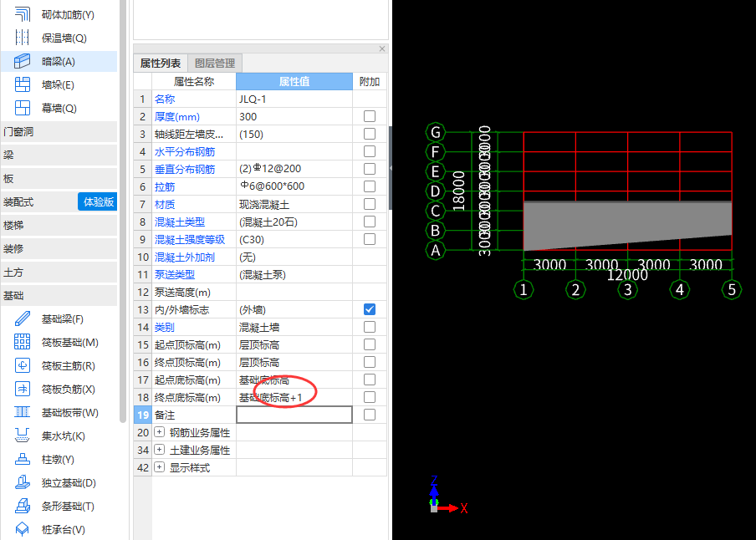Expand the 土建业务属性 group
Viewport: 756px width, 540px height.
point(159,450)
